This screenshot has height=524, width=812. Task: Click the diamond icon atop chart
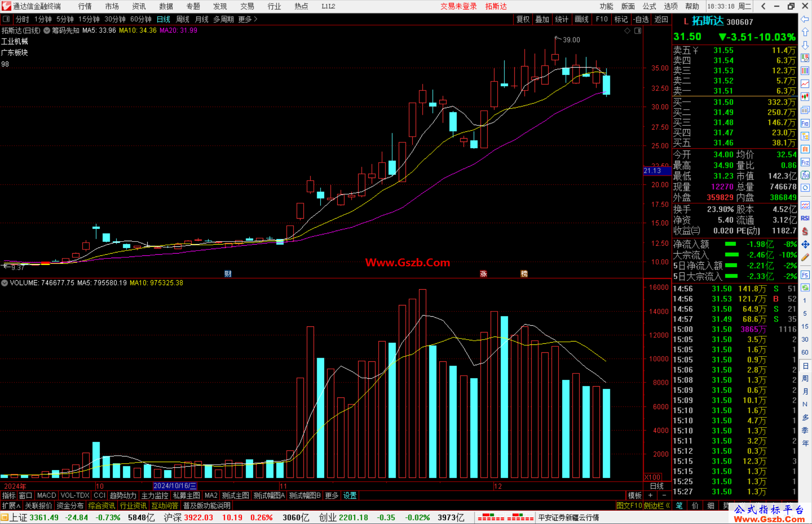pyautogui.click(x=627, y=31)
